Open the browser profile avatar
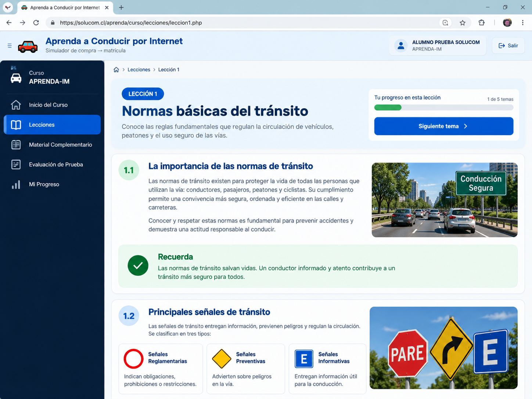Image resolution: width=532 pixels, height=399 pixels. point(507,23)
